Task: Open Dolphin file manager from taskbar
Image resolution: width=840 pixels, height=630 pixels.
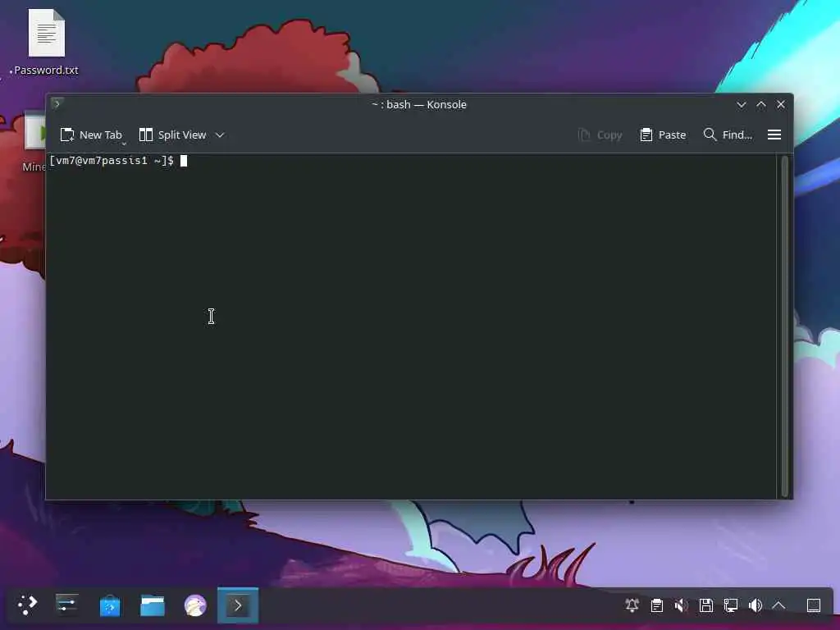Action: (153, 606)
